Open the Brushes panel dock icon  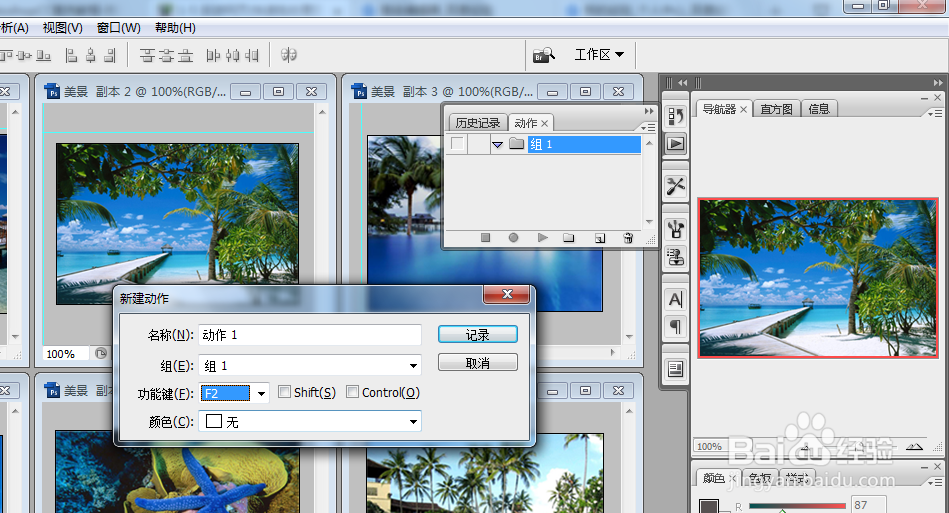point(675,229)
